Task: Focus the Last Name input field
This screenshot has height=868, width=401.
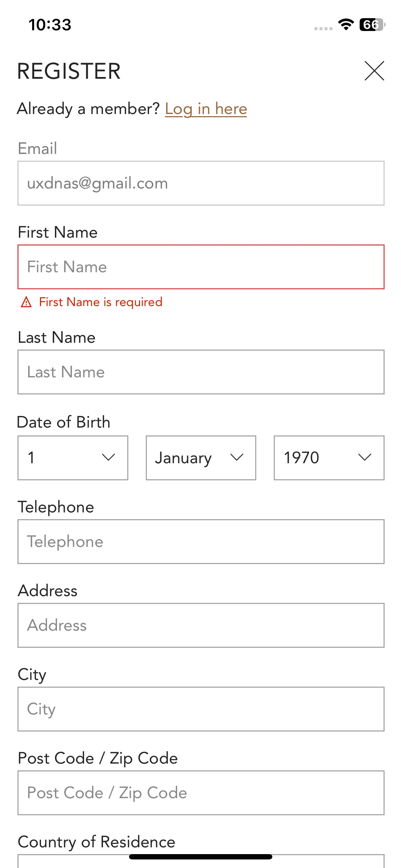Action: pyautogui.click(x=201, y=372)
